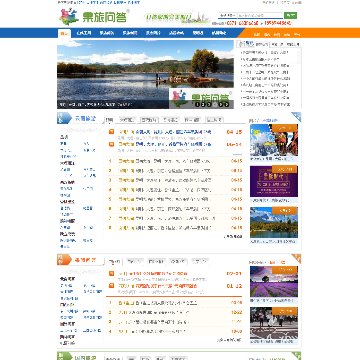Click the orange section header arrow icon

click(x=64, y=260)
